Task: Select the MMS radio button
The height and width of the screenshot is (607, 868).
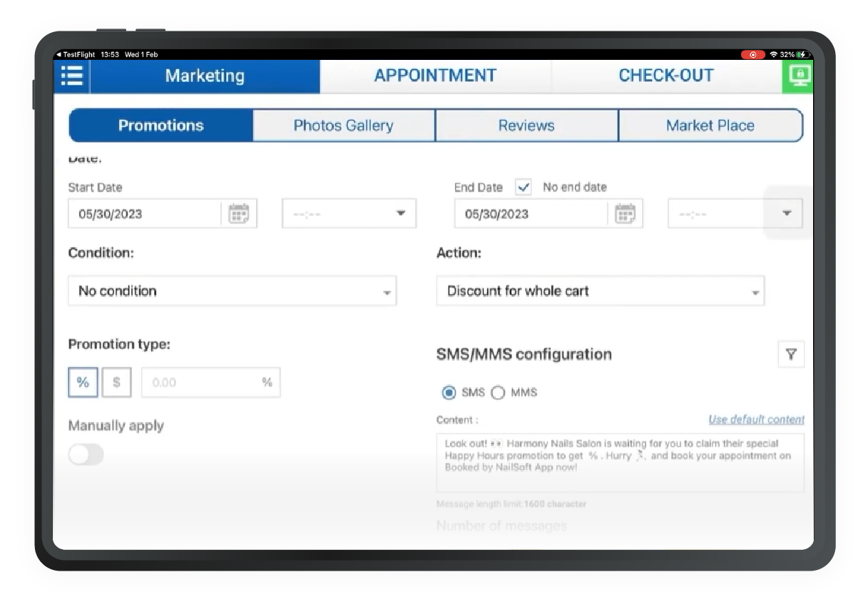Action: tap(498, 392)
